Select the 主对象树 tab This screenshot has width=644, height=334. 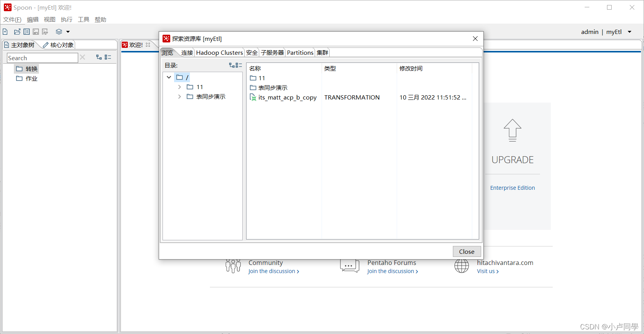coord(20,45)
